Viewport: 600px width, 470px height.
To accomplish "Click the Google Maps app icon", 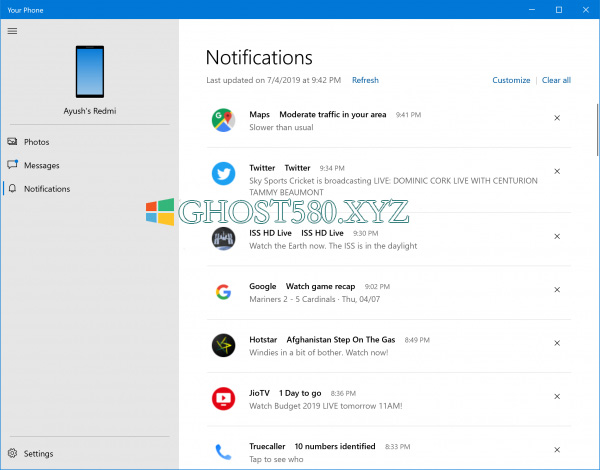I will click(x=223, y=120).
